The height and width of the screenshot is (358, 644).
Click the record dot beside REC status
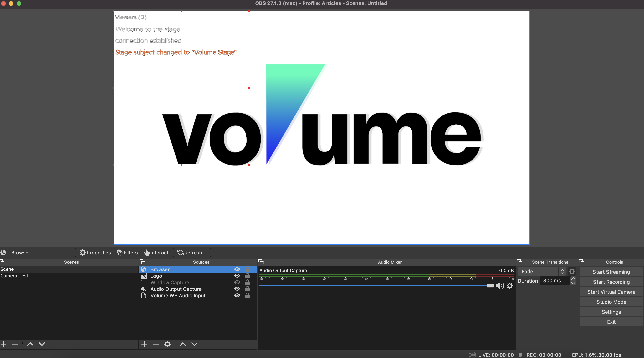(520, 355)
